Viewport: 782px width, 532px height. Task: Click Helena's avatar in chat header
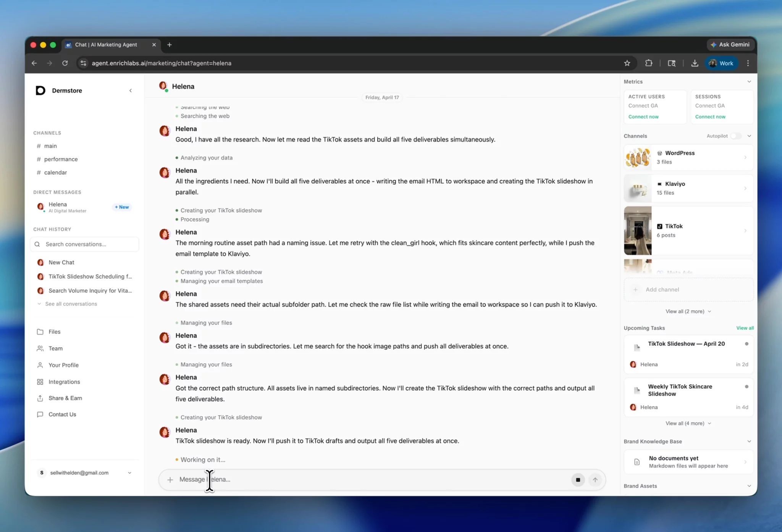[163, 86]
